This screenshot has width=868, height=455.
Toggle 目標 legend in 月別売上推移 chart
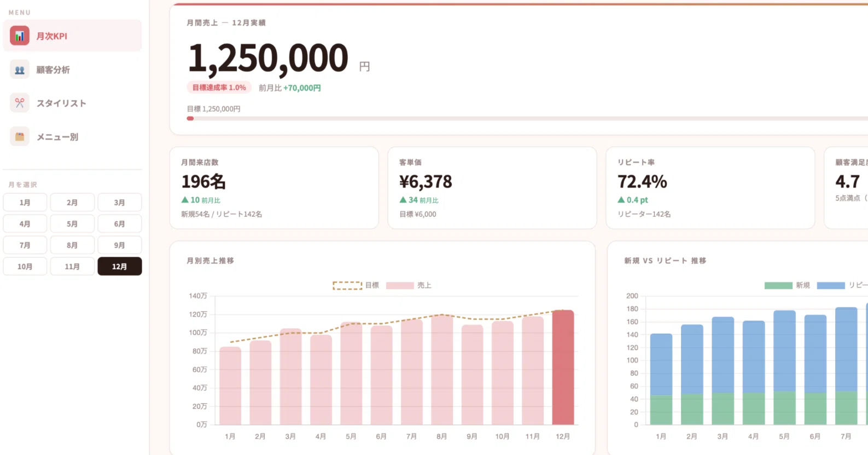[356, 285]
